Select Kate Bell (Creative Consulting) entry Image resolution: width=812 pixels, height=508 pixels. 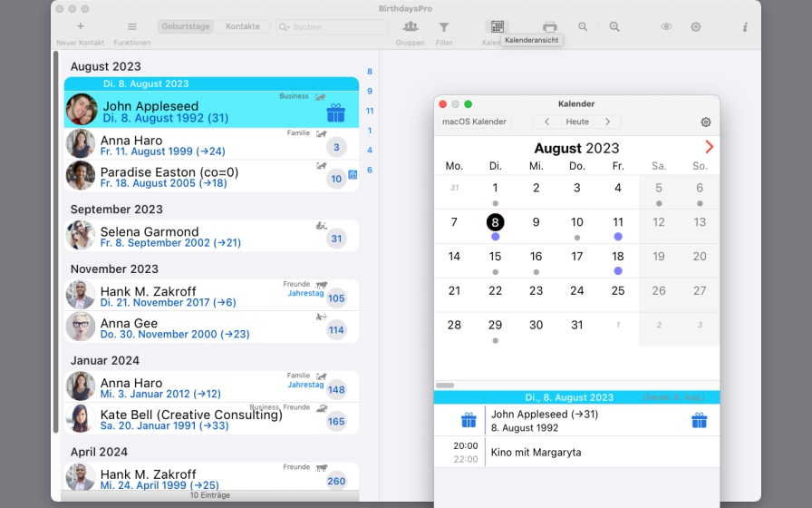point(211,418)
